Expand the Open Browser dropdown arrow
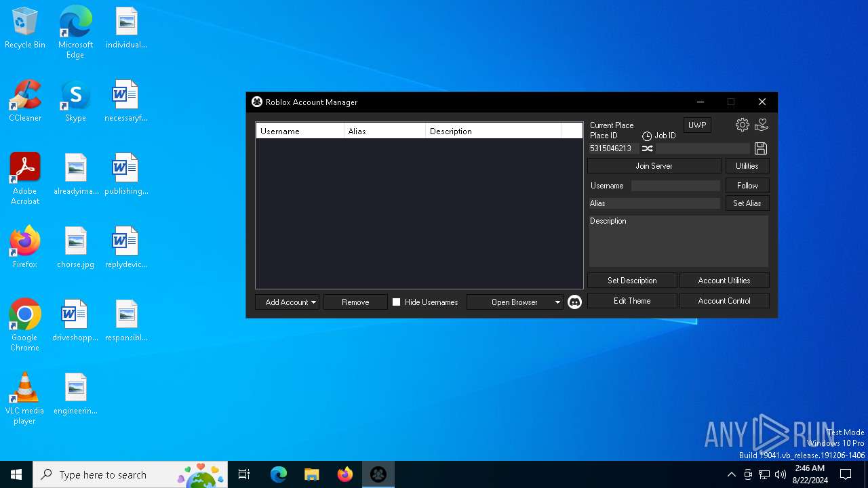This screenshot has height=488, width=868. (557, 302)
